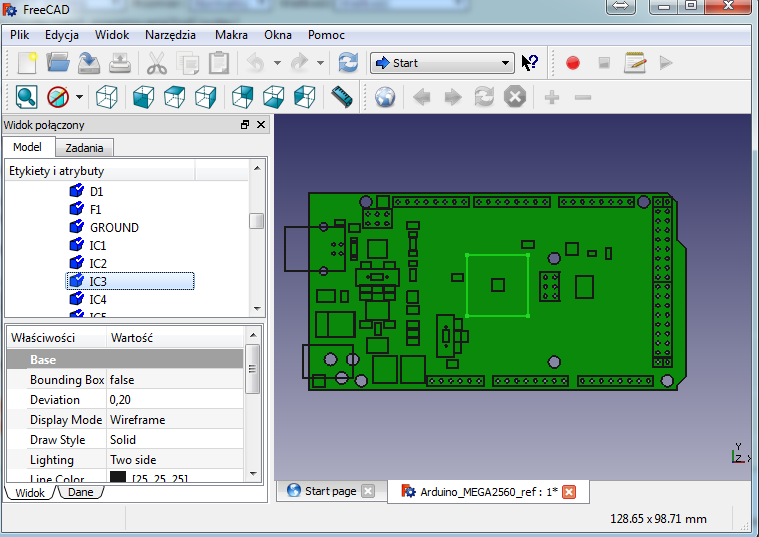This screenshot has height=537, width=759.
Task: Open the Start workbench dropdown
Action: (441, 63)
